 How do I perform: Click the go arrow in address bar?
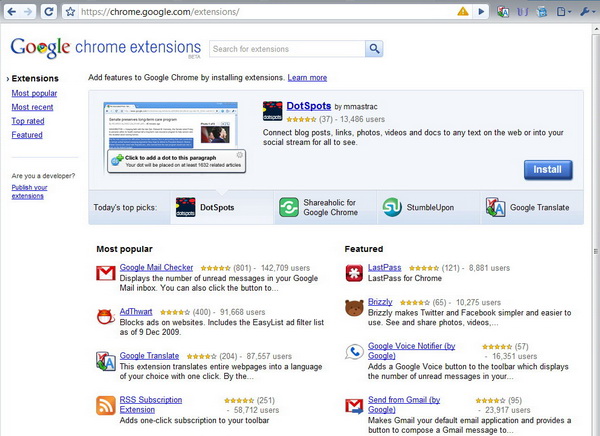[x=481, y=12]
